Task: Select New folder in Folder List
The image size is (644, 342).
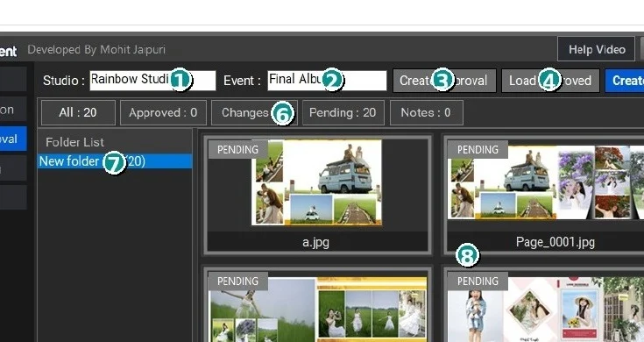Action: pyautogui.click(x=115, y=161)
